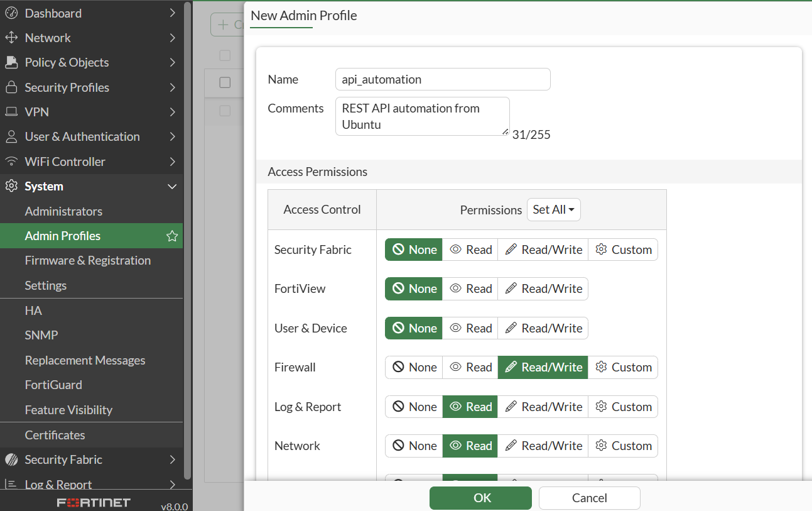Set Log & Report permission to Custom

pyautogui.click(x=623, y=407)
